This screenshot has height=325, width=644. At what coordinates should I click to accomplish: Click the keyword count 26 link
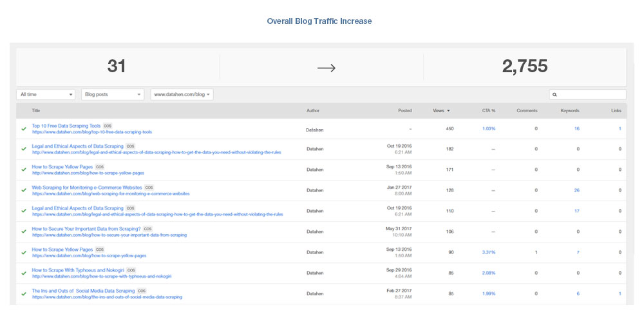pos(576,190)
